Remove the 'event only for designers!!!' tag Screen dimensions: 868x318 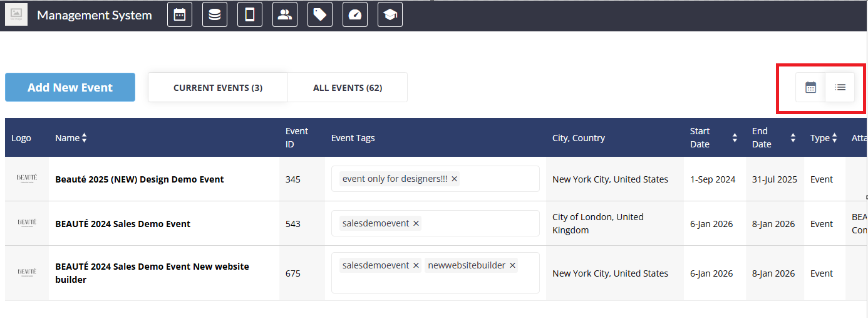coord(455,179)
